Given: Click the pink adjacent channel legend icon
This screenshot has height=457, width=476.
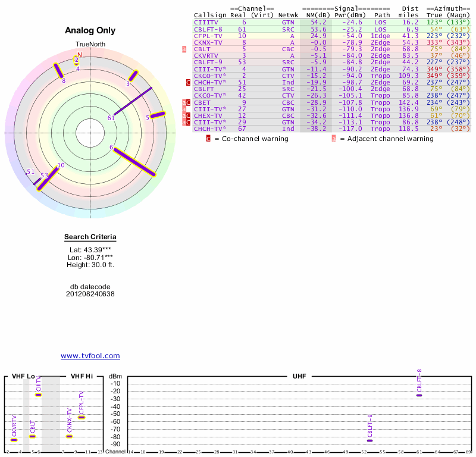Looking at the screenshot, I should point(334,139).
